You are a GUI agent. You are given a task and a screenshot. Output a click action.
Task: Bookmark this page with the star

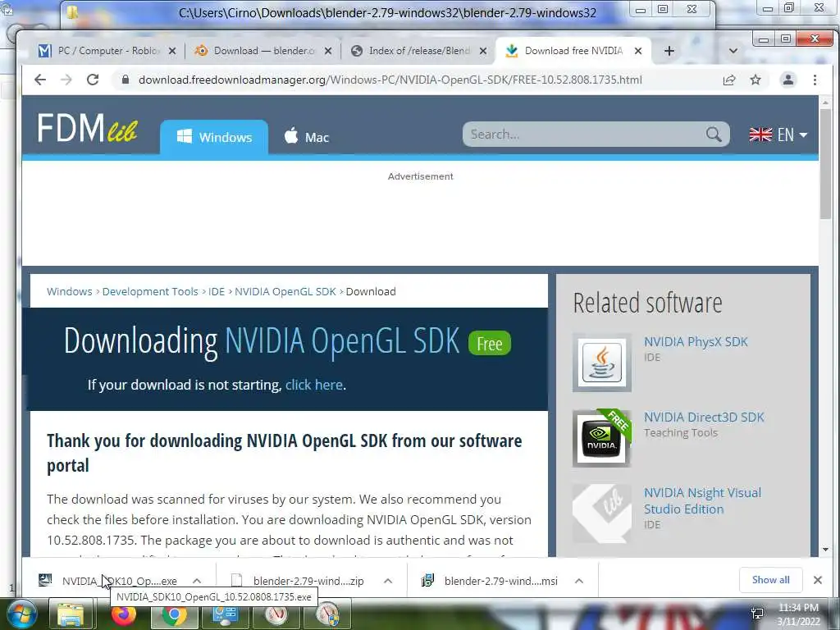click(x=756, y=80)
